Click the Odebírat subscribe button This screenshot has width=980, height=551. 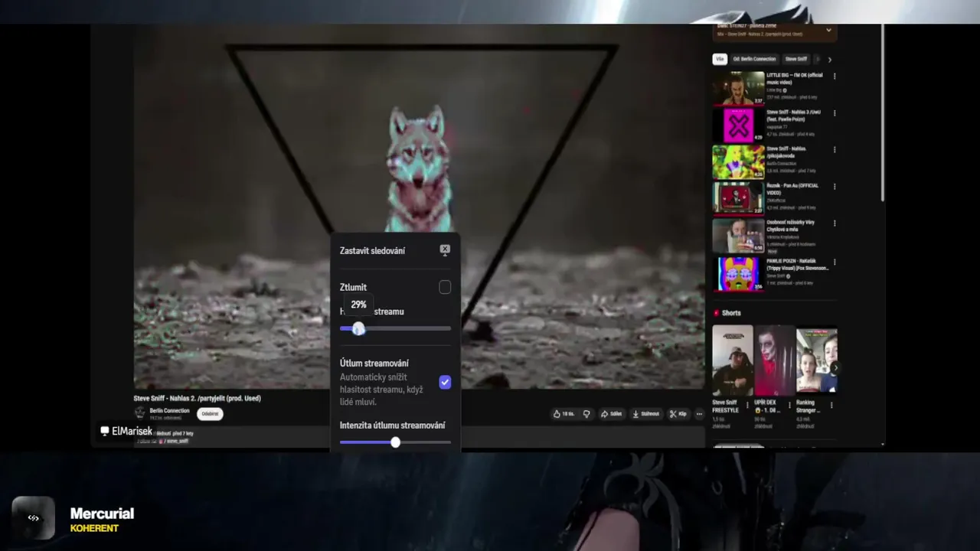[210, 414]
